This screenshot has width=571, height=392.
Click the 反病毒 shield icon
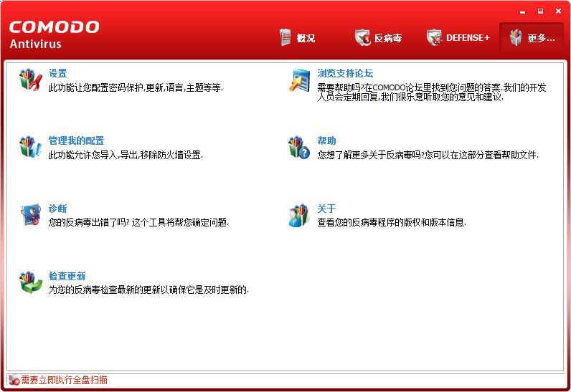pos(362,37)
